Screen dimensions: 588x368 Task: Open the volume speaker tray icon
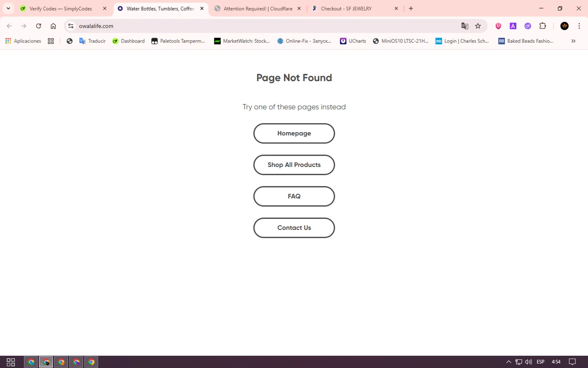point(528,362)
